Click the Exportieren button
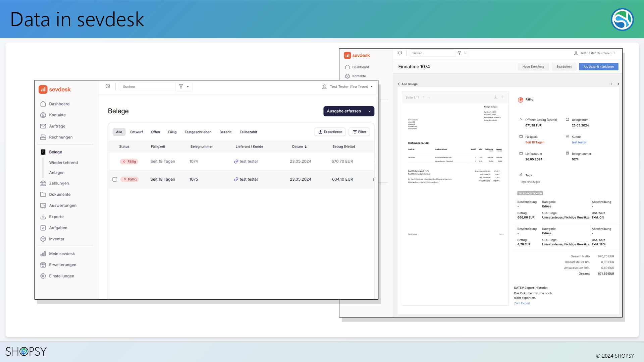Image resolution: width=644 pixels, height=362 pixels. point(330,132)
